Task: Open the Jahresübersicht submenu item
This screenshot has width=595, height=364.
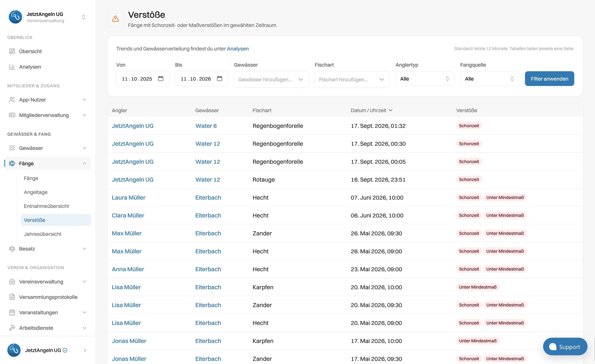Action: tap(42, 234)
